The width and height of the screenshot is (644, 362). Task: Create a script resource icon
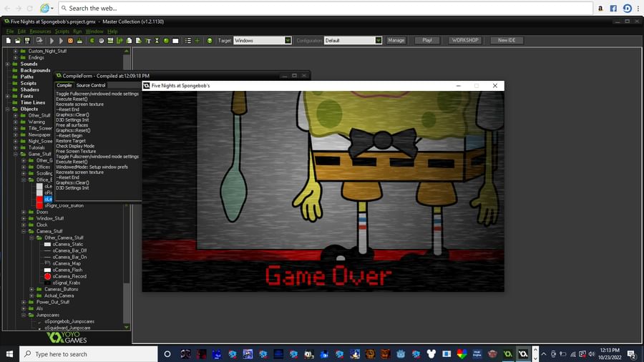[129, 41]
